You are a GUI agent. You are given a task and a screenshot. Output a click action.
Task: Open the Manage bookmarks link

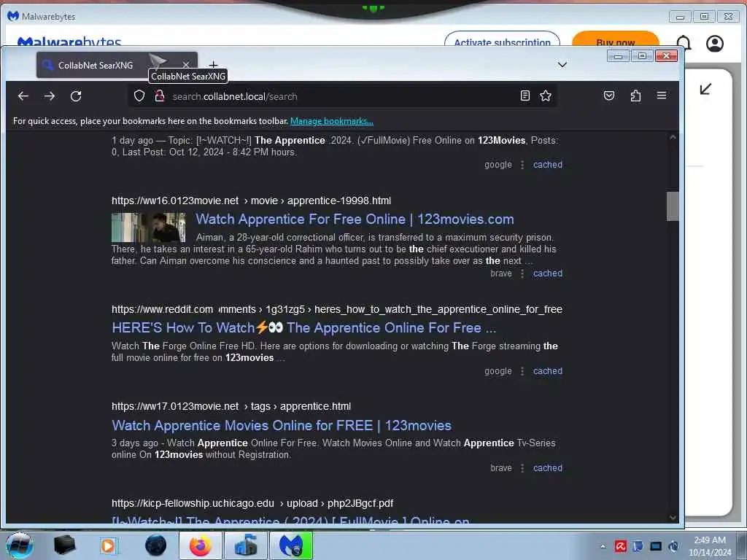332,121
